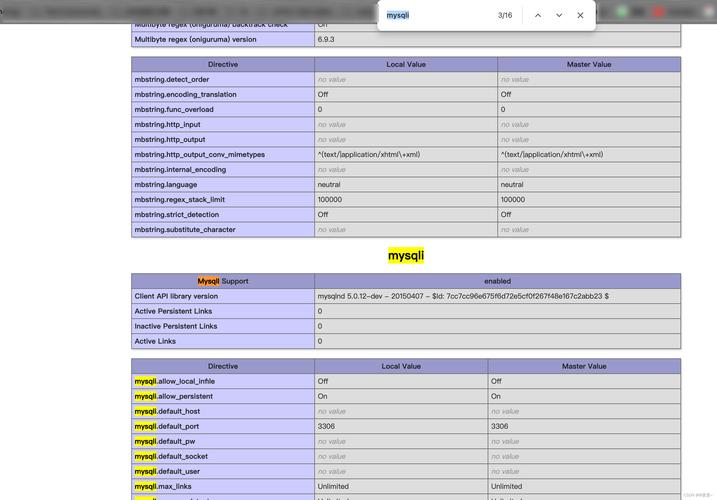
Task: Click the Multibyte regex (oniguruma) version label
Action: click(x=195, y=40)
